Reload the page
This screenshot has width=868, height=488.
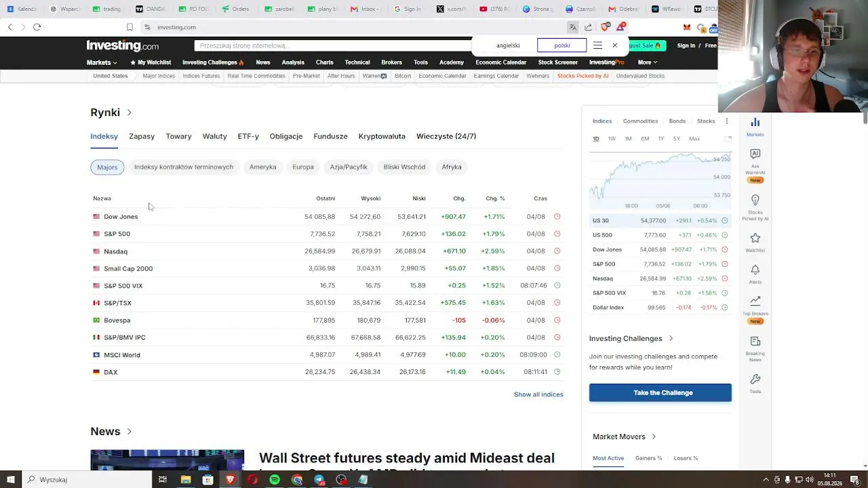pos(37,27)
